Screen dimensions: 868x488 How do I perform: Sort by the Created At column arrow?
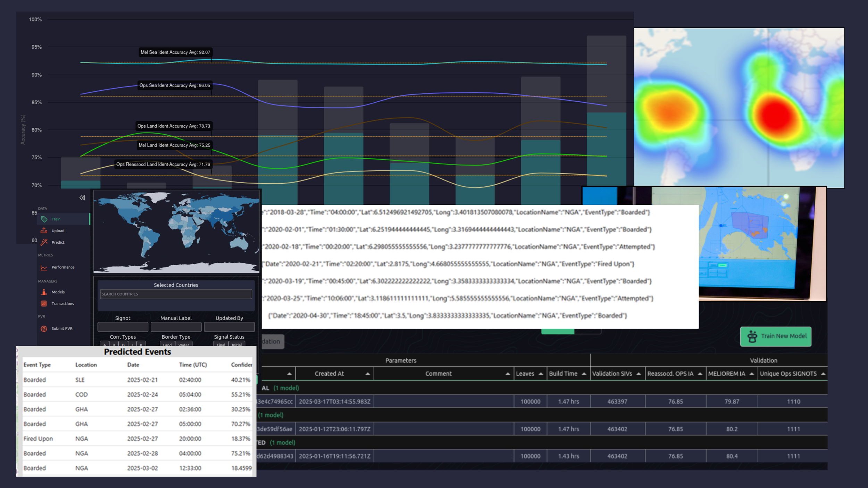367,374
